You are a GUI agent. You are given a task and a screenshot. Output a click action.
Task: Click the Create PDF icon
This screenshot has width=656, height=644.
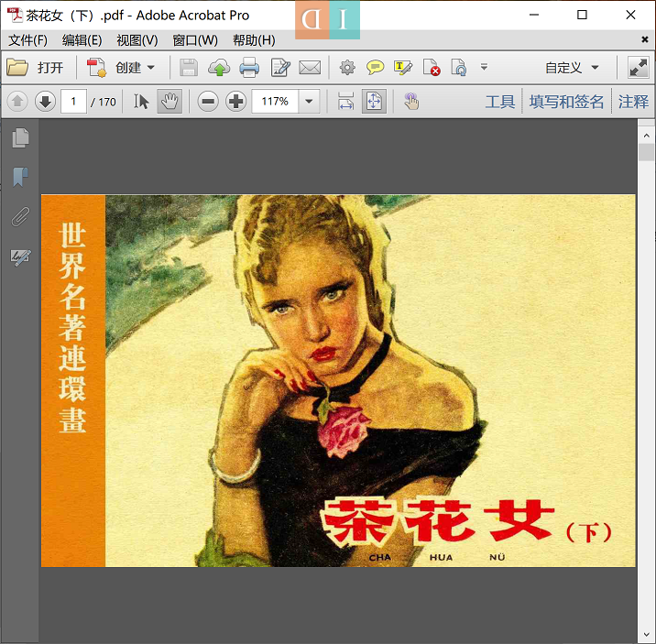coord(96,67)
